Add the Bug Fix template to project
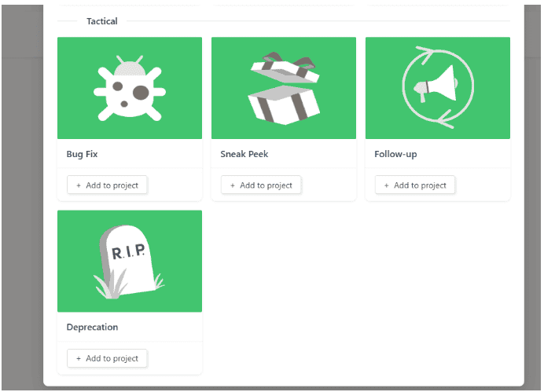The height and width of the screenshot is (392, 544). coord(107,185)
